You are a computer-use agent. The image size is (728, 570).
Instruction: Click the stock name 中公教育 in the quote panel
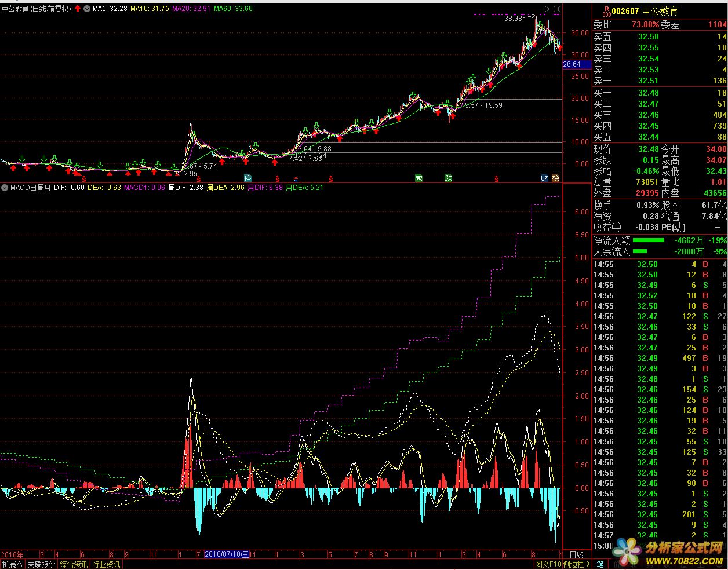pos(660,11)
